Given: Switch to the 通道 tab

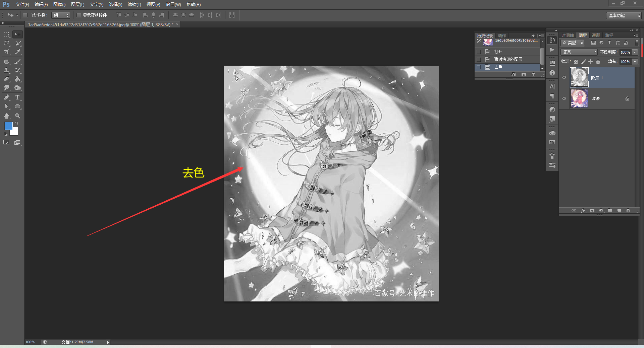Looking at the screenshot, I should 596,35.
